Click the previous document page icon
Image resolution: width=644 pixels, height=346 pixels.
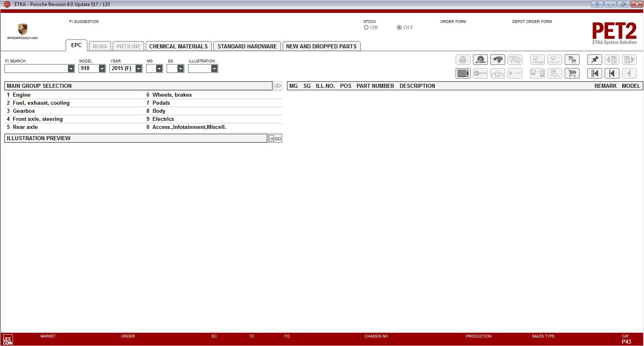click(x=612, y=60)
